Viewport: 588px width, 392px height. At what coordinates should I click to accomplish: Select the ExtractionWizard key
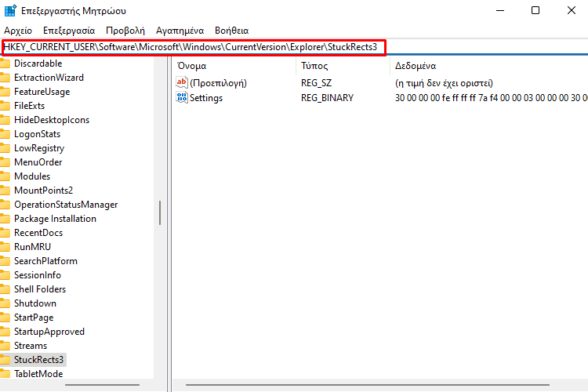click(x=49, y=78)
